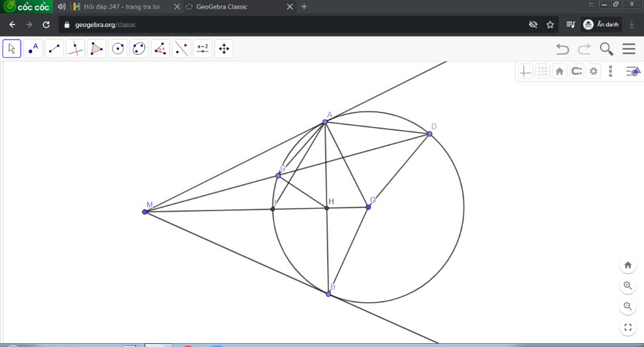This screenshot has width=644, height=347.
Task: Open a new browser tab
Action: (304, 6)
